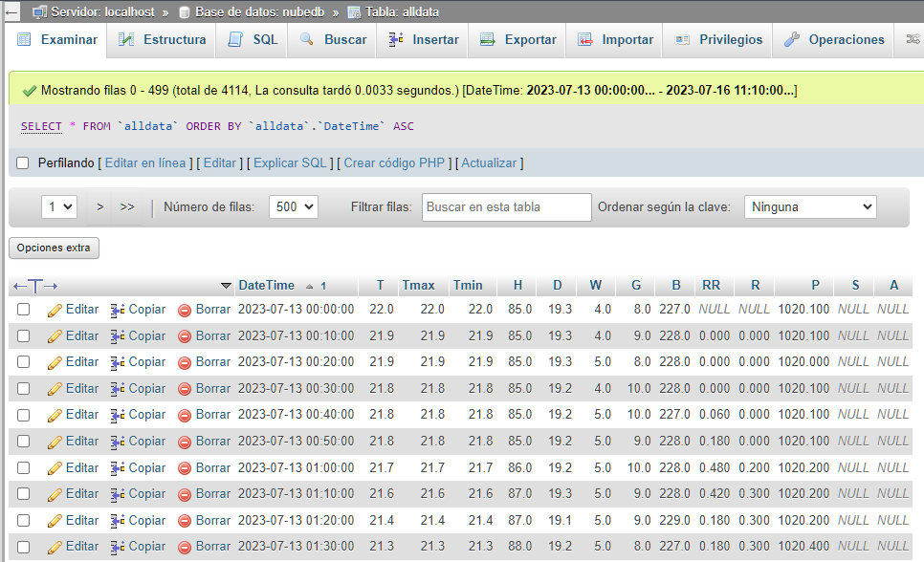Open the Exportar tab

point(518,39)
